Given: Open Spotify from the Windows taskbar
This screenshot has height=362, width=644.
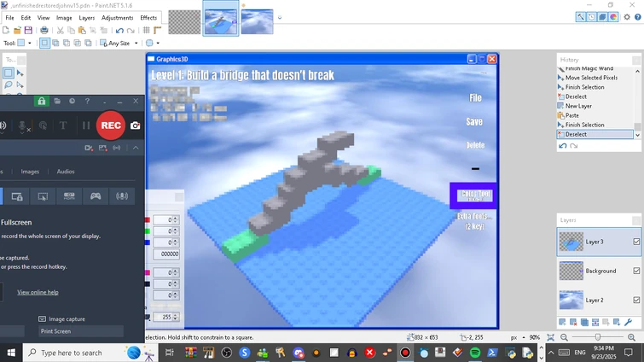Looking at the screenshot, I should click(475, 353).
